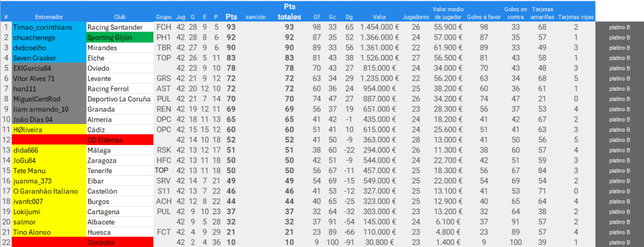Screen dimensions: 644x247
Task: Click the Goles en contra header
Action: [516, 13]
